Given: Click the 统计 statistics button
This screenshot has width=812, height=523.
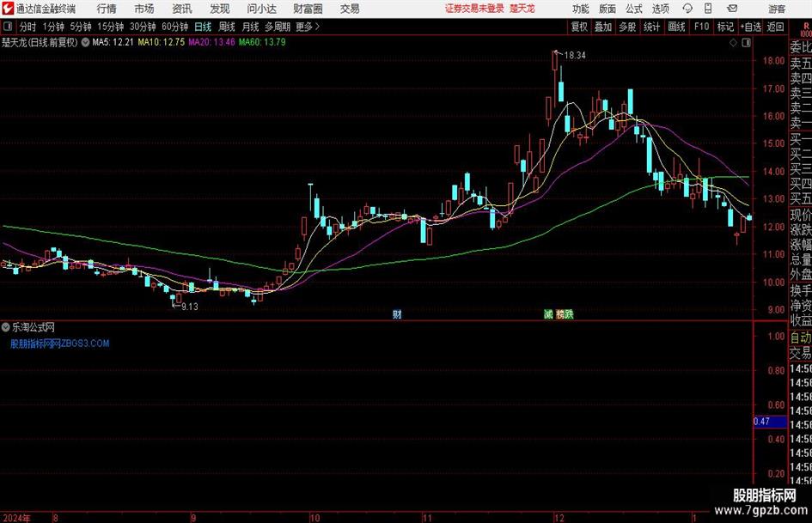Looking at the screenshot, I should [x=652, y=27].
